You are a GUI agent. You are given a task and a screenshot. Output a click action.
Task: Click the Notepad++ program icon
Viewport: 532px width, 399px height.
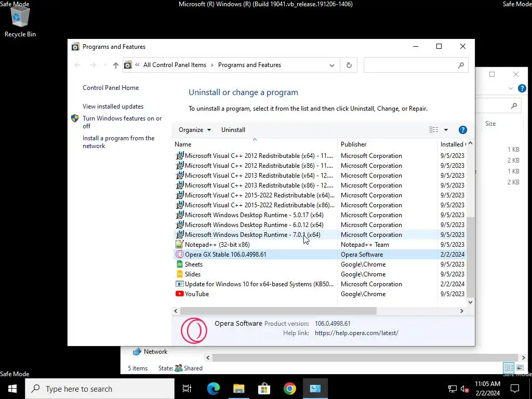click(179, 244)
